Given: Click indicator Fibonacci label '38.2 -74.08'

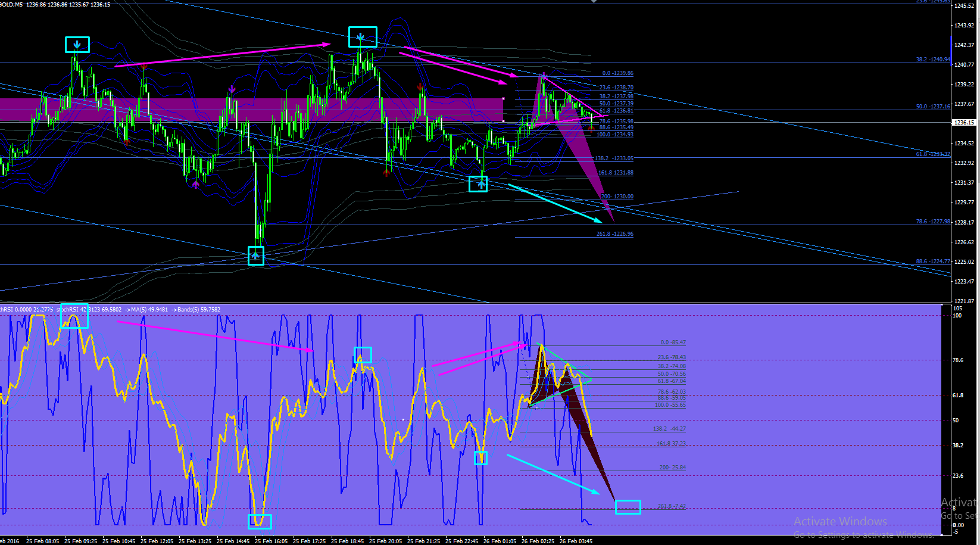Looking at the screenshot, I should coord(672,366).
